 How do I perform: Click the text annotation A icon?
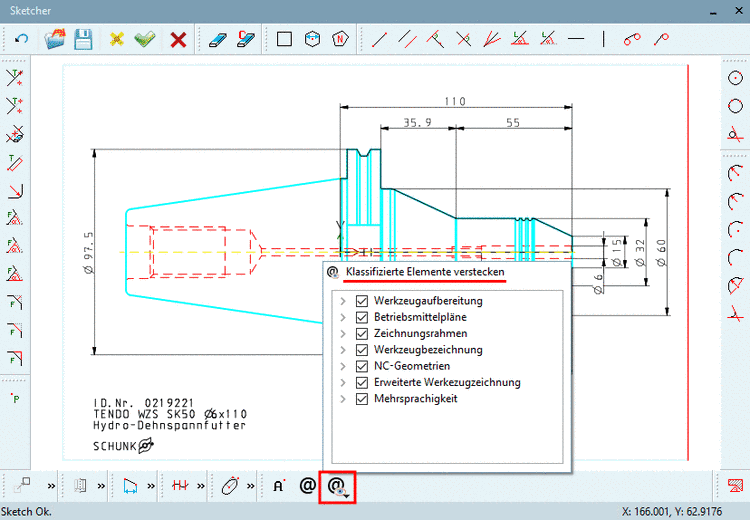pyautogui.click(x=279, y=486)
